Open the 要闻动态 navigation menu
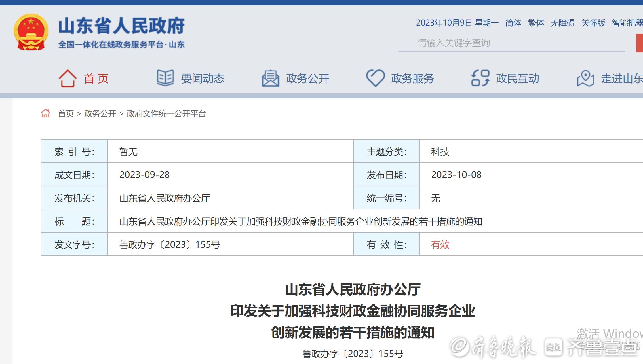Screen dimensions: 643x364 point(203,79)
